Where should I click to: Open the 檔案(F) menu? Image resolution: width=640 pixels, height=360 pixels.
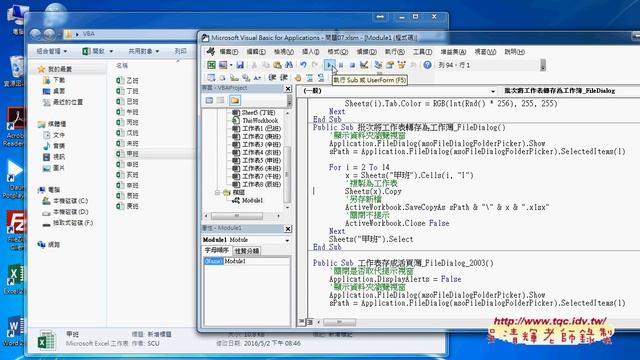[229, 52]
